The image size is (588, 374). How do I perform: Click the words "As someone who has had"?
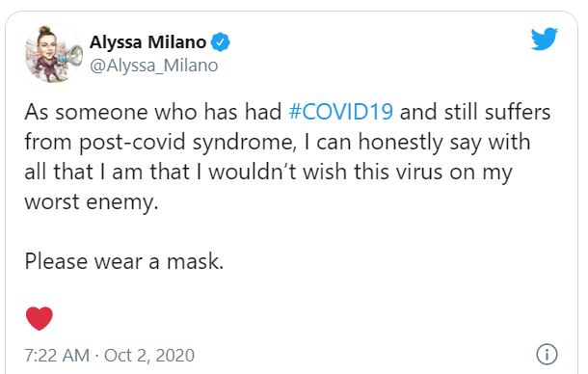[x=153, y=112]
